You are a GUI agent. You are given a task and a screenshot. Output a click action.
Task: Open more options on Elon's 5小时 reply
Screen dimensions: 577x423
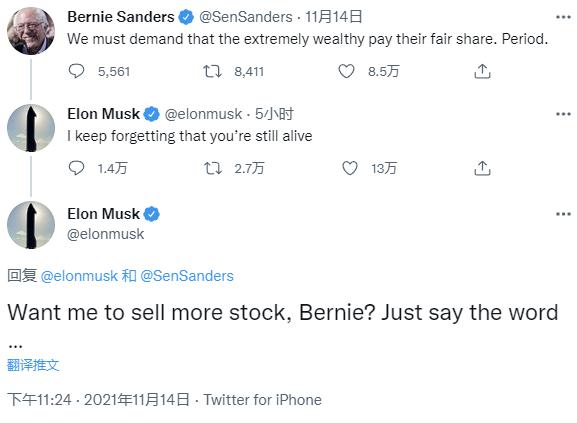tap(563, 114)
